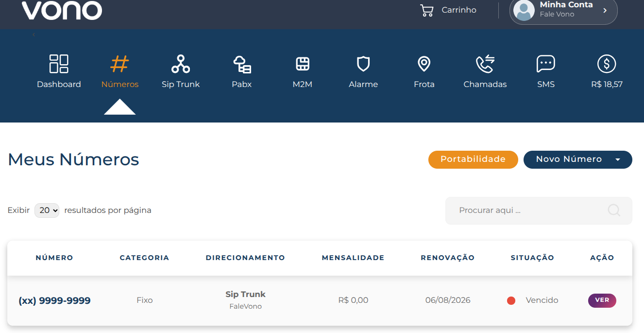Image resolution: width=644 pixels, height=333 pixels.
Task: Click the Meus Números heading
Action: [73, 159]
